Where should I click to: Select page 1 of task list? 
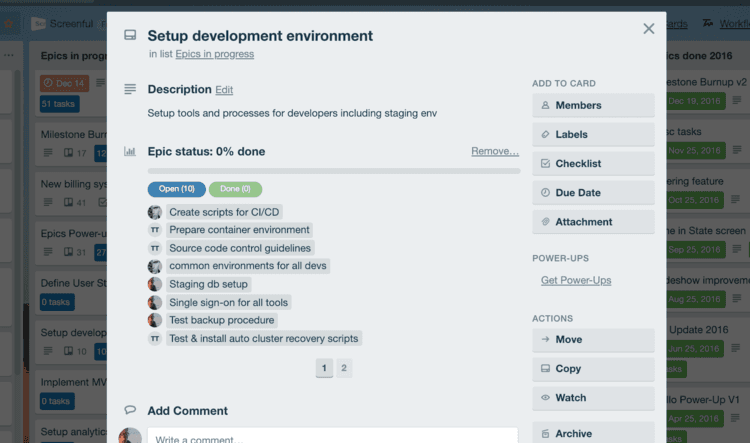(324, 368)
